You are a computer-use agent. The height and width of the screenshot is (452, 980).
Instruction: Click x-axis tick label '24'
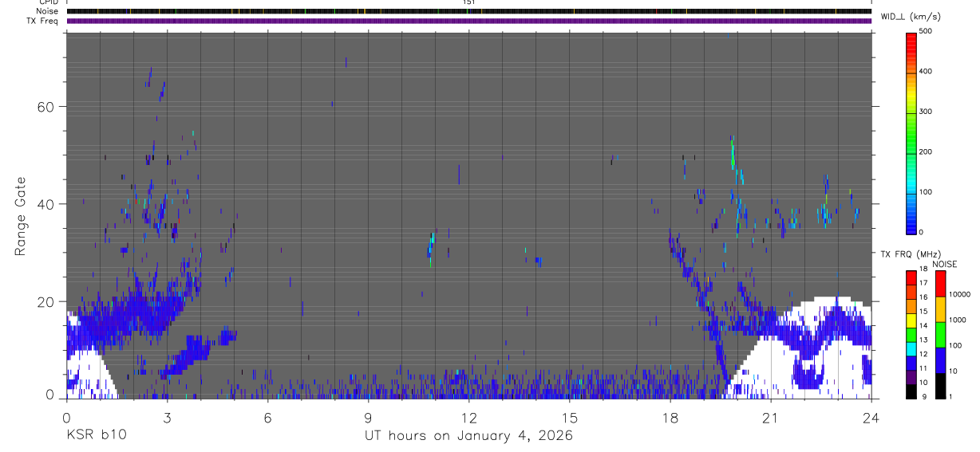click(x=871, y=417)
